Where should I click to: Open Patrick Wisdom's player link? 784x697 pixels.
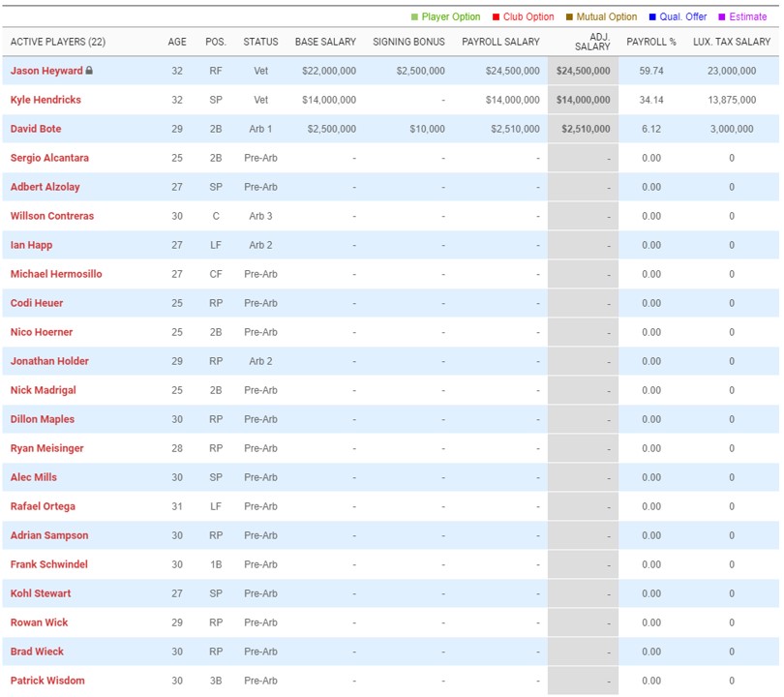47,680
